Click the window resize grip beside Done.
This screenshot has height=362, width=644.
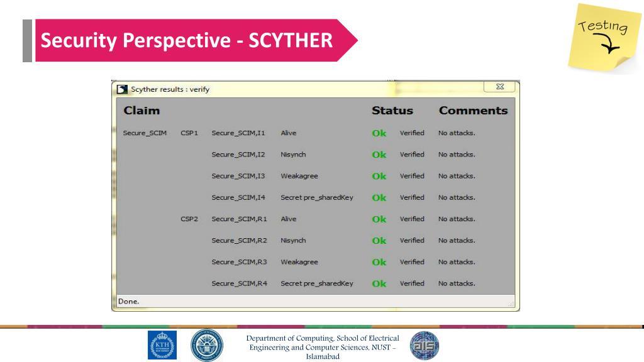click(x=511, y=304)
